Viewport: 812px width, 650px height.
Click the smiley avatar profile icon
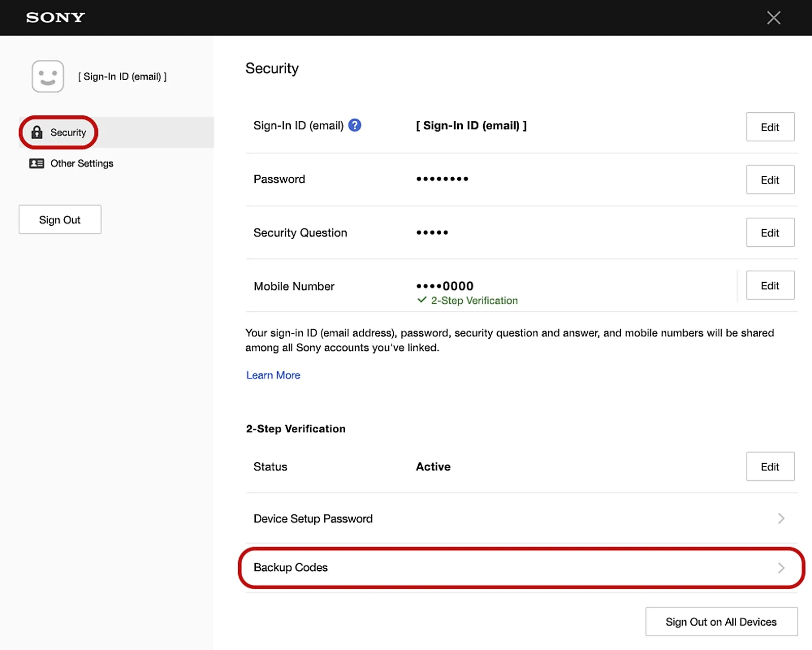[48, 77]
